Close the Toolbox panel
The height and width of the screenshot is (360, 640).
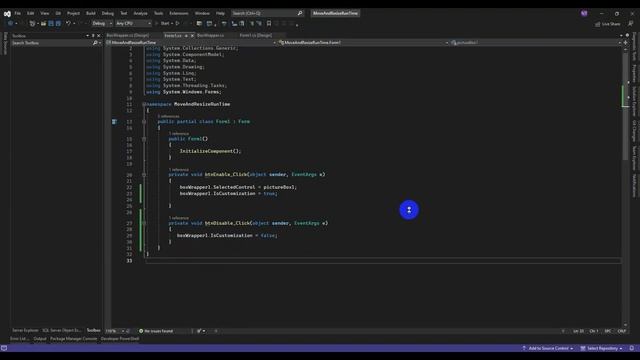coord(98,36)
